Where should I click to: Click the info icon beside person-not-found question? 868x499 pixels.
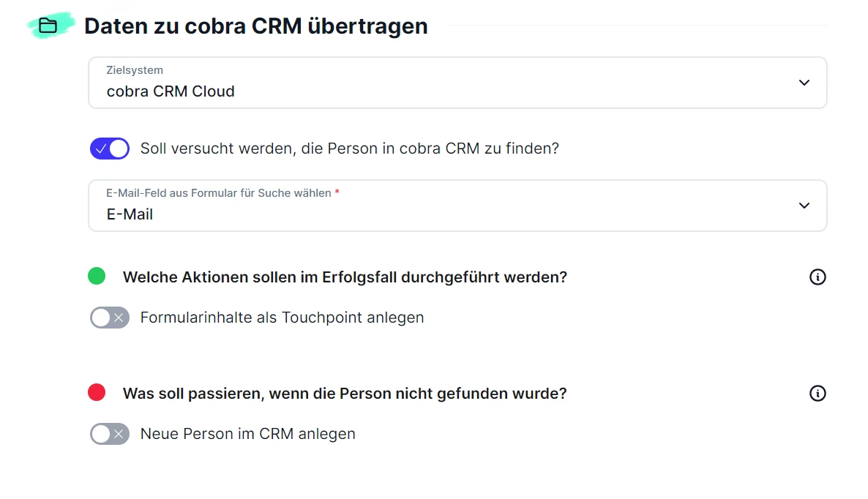click(818, 393)
